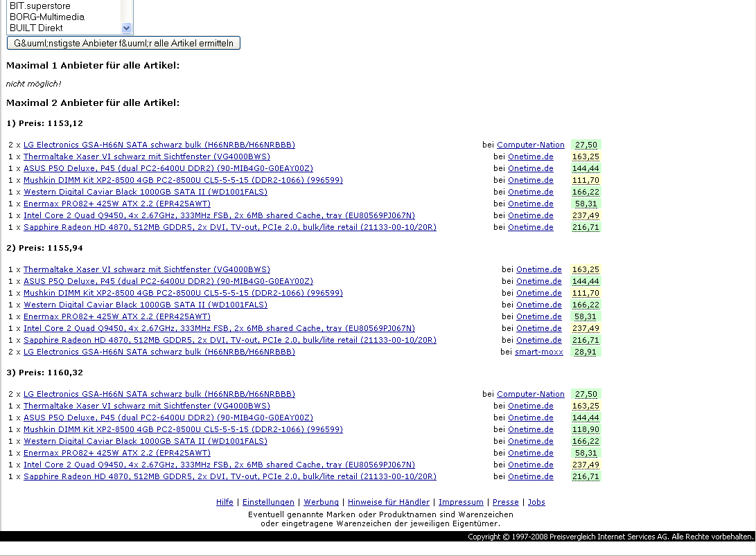756x556 pixels.
Task: Click the '3) Preis: 1160,32' heading
Action: coord(44,373)
